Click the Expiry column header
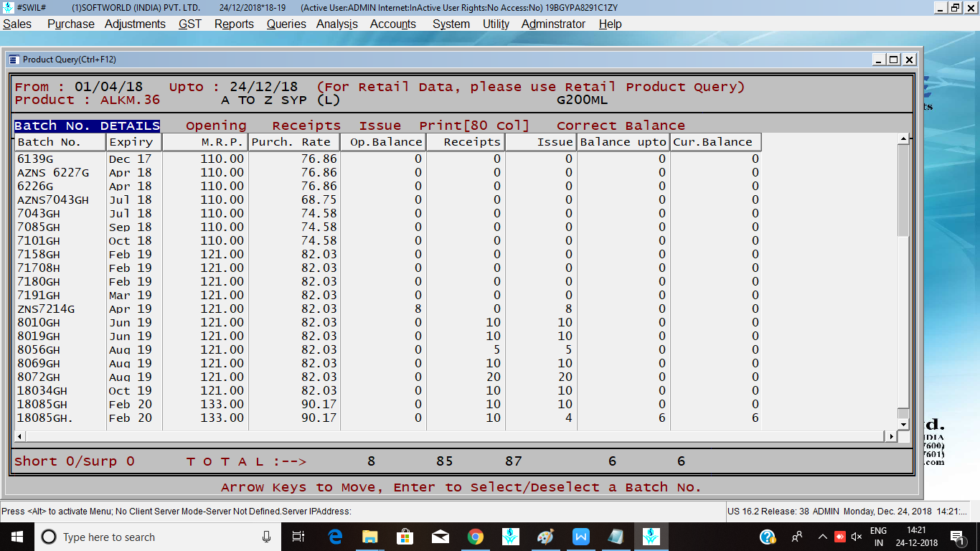The height and width of the screenshot is (551, 980). tap(134, 142)
